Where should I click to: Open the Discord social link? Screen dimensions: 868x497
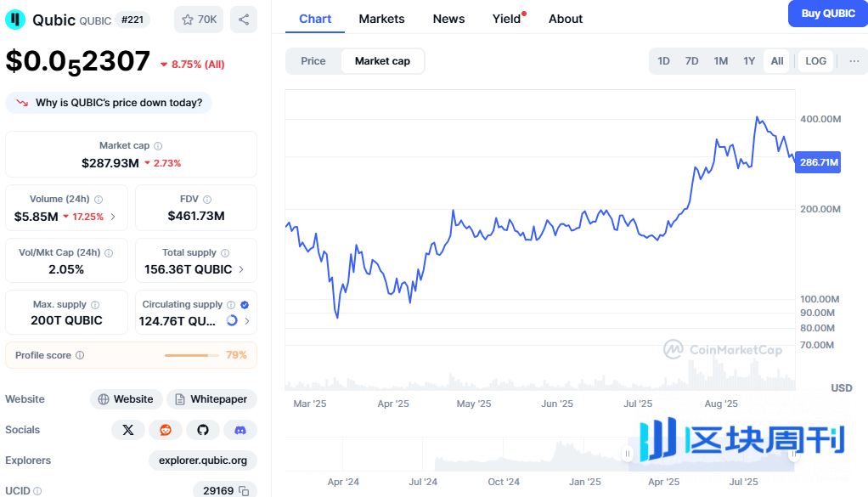tap(240, 430)
